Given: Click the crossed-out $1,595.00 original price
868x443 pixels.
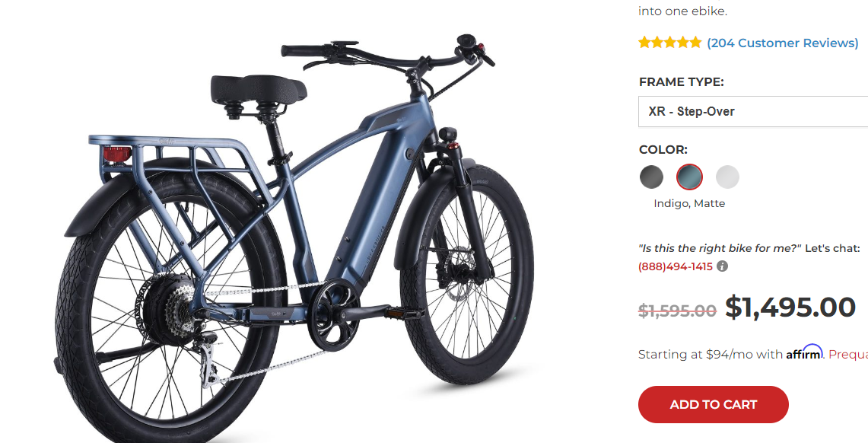Looking at the screenshot, I should (677, 311).
